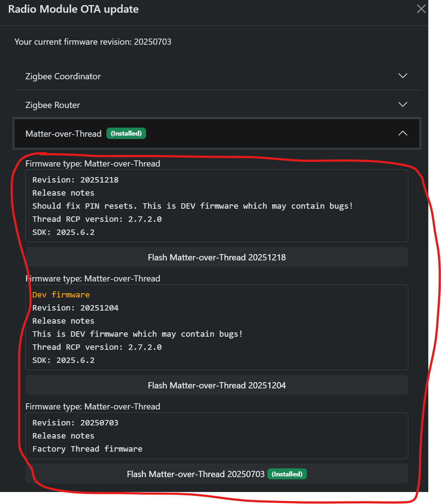Click the Factory Thread firmware note
This screenshot has height=504, width=441.
tap(87, 449)
